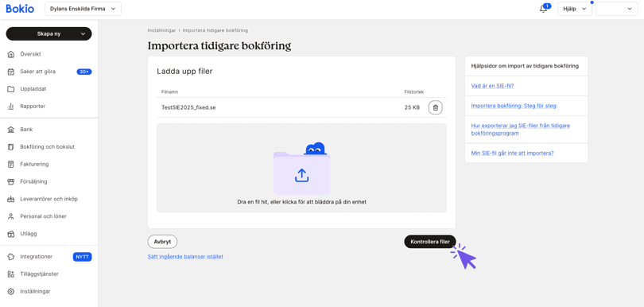The image size is (644, 307).
Task: Open Rapporter in the sidebar
Action: (x=33, y=106)
